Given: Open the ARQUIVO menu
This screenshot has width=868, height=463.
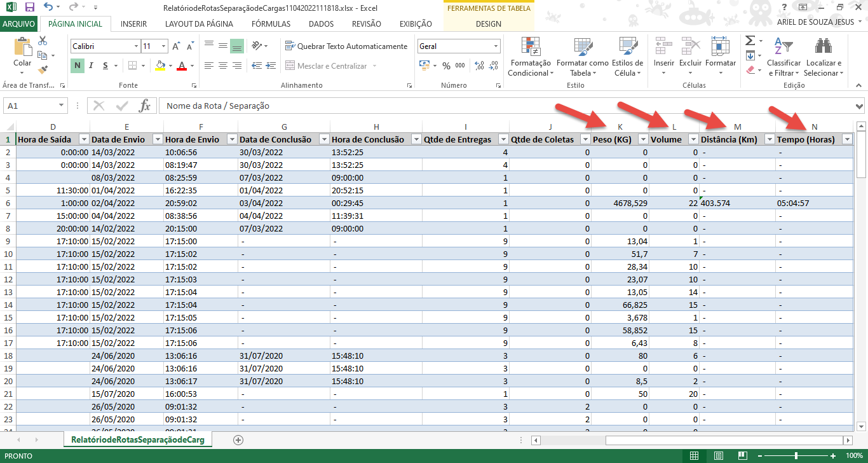Looking at the screenshot, I should click(18, 24).
